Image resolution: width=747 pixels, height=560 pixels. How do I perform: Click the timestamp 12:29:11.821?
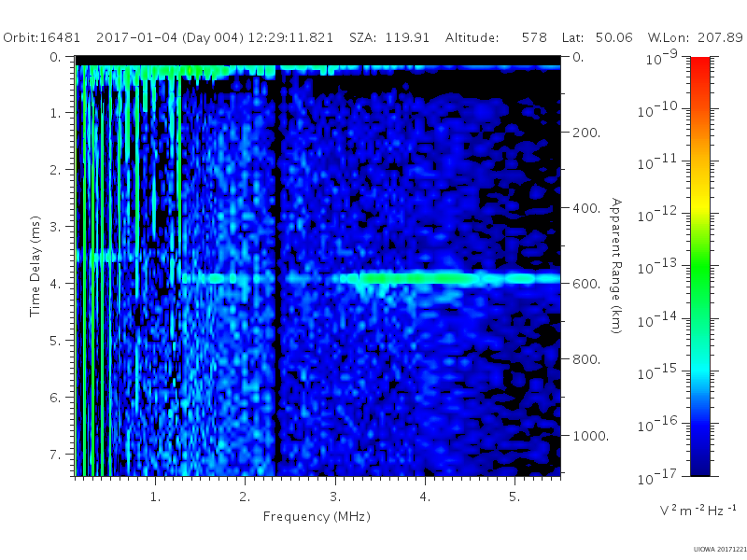[x=290, y=37]
